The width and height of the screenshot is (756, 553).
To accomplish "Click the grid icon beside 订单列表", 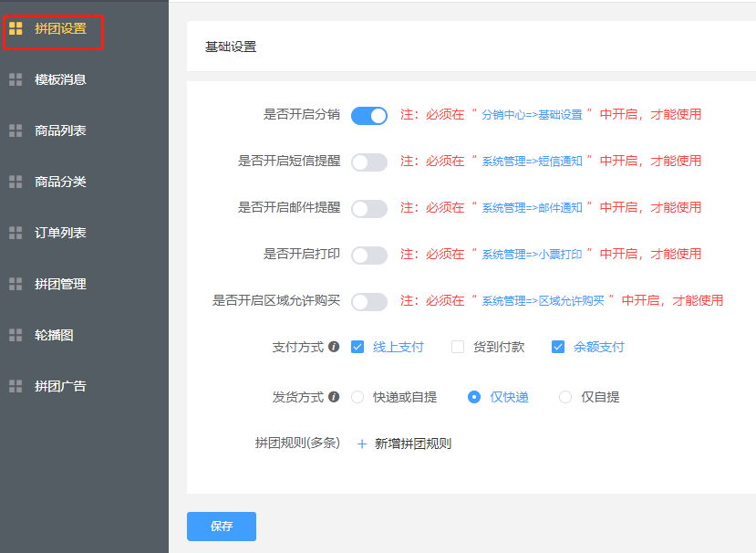I will (x=16, y=233).
